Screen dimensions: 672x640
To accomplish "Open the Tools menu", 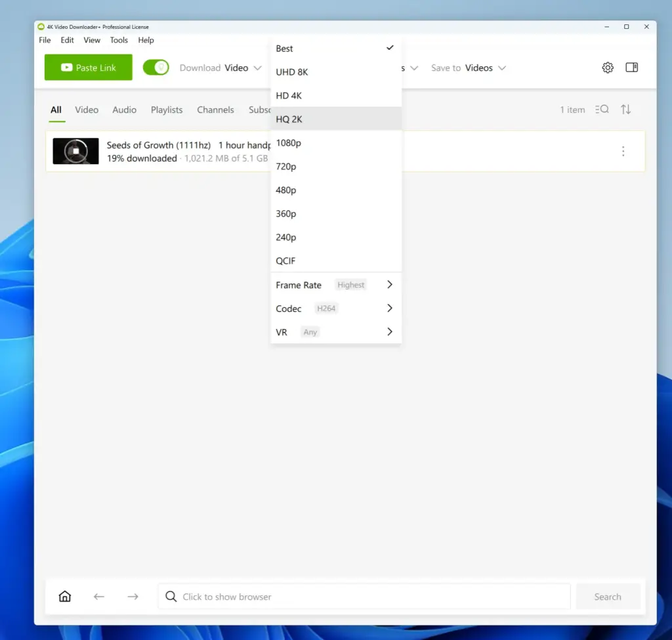I will [119, 40].
